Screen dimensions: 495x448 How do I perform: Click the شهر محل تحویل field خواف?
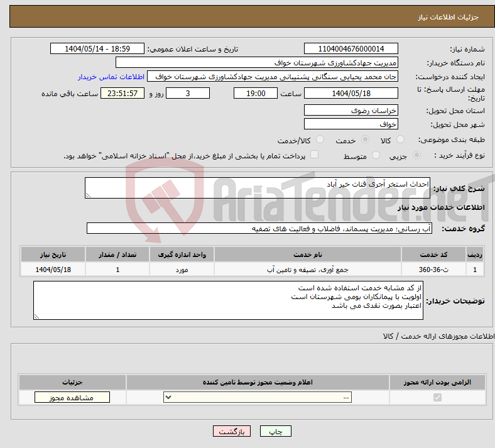[351, 124]
